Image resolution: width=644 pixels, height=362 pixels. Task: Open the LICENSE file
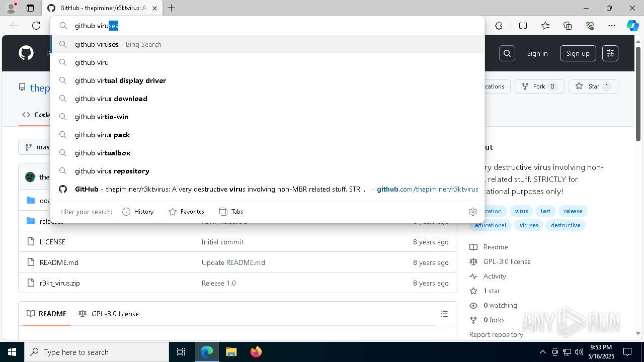(52, 242)
